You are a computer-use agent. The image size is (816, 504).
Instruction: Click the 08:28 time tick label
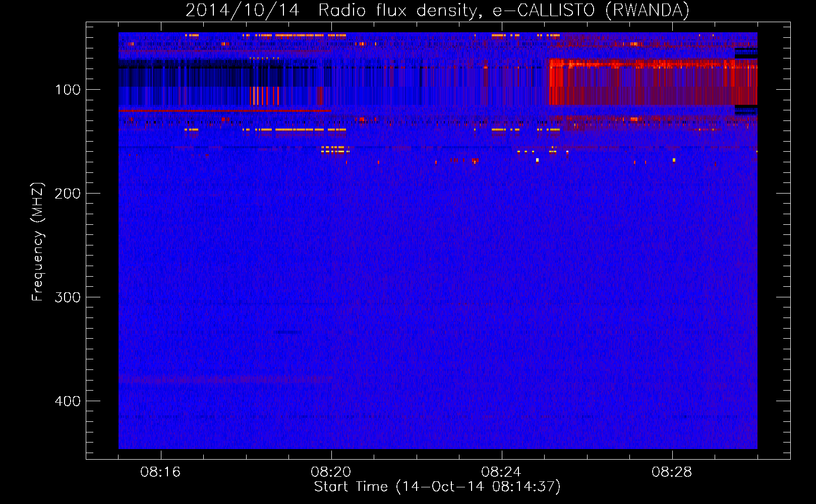(672, 472)
